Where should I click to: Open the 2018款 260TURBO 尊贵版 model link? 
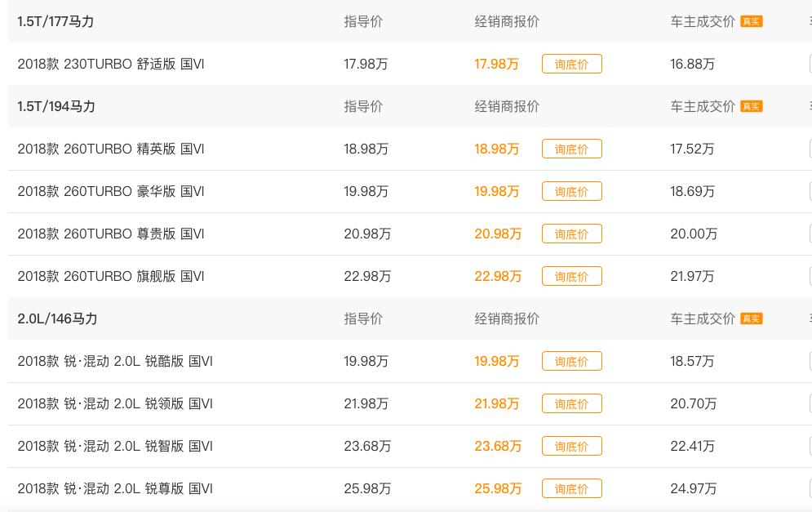click(x=111, y=234)
